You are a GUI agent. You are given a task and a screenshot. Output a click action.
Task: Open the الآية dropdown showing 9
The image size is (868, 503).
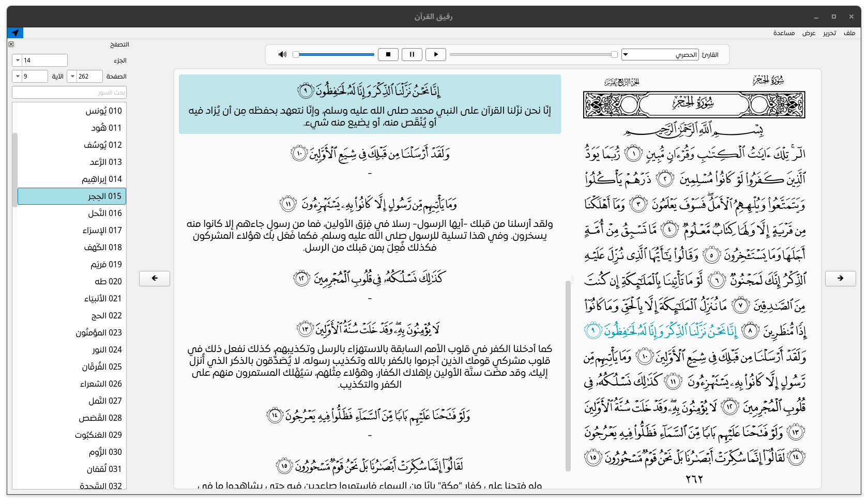click(x=18, y=77)
